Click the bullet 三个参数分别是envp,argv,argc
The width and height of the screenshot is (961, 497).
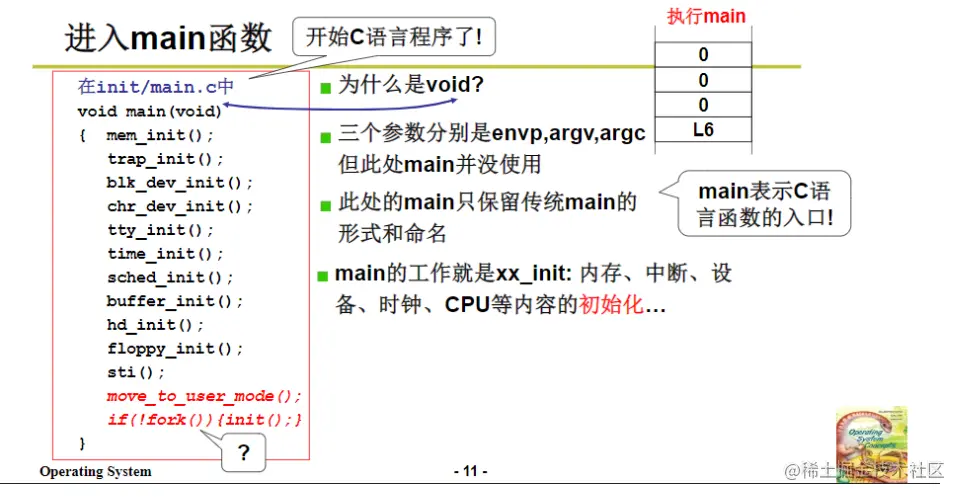point(492,133)
